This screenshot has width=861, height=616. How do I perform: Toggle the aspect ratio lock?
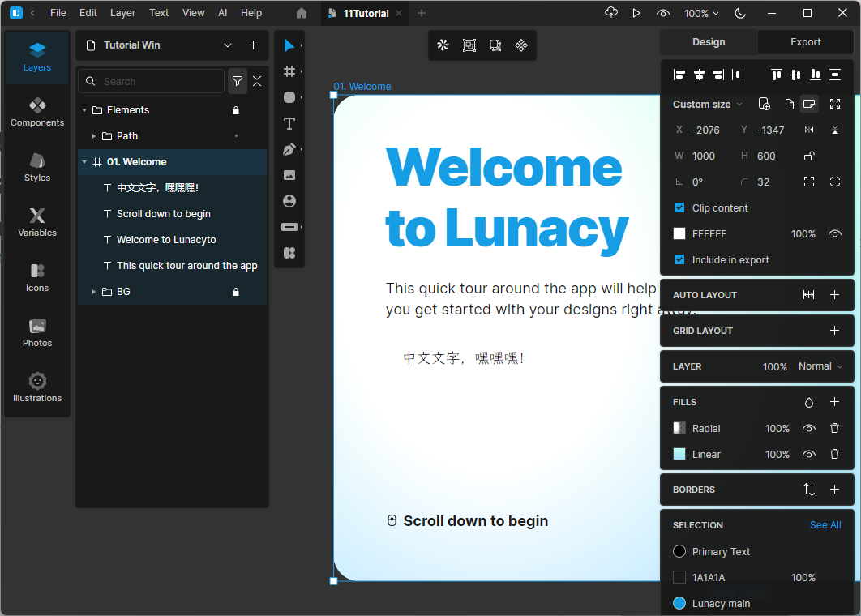click(809, 156)
